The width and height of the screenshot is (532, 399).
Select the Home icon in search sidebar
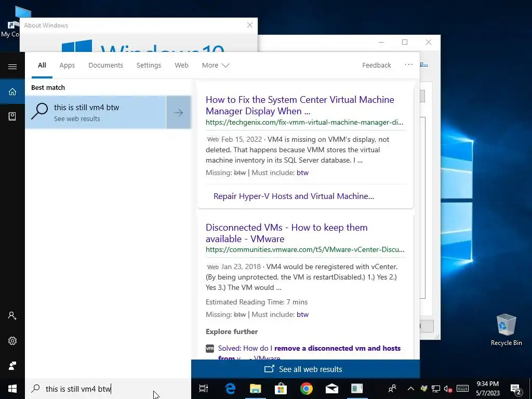12,91
